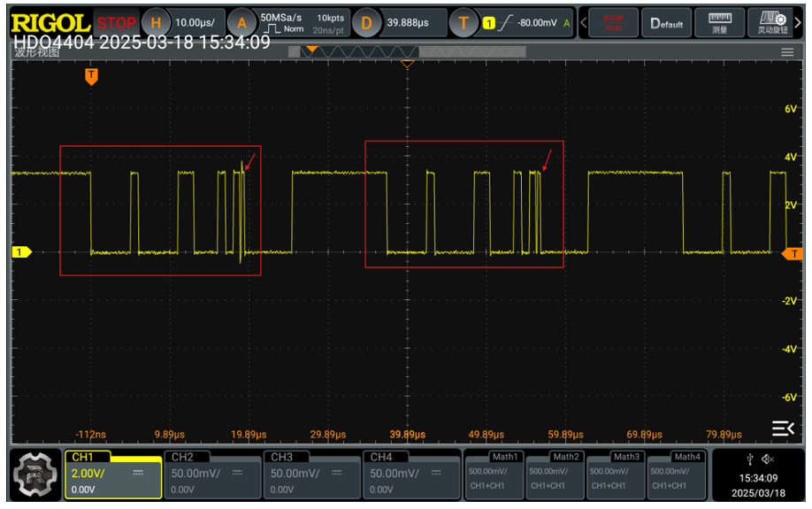Image resolution: width=812 pixels, height=509 pixels.
Task: Enable the CH3 channel
Action: (311, 474)
